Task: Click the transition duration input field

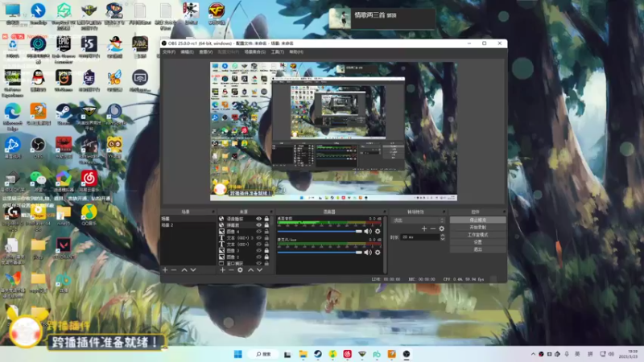Action: coord(419,237)
